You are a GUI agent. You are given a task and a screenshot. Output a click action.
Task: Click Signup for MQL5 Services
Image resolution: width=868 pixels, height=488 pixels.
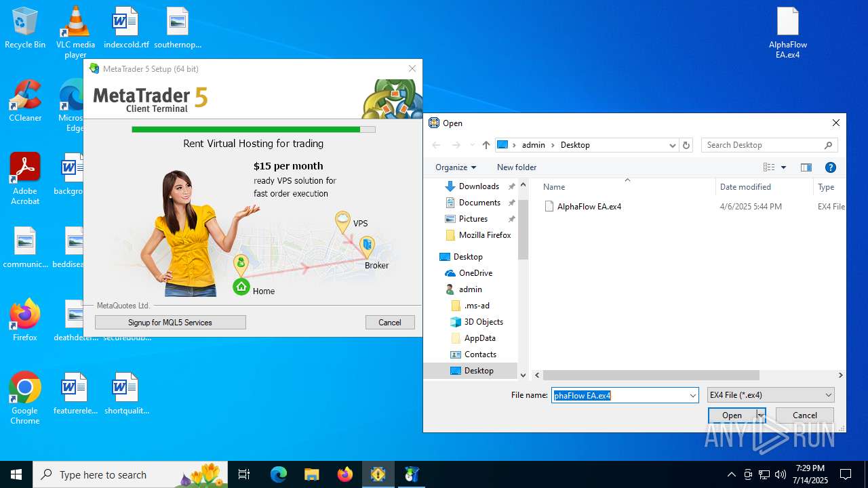[170, 323]
